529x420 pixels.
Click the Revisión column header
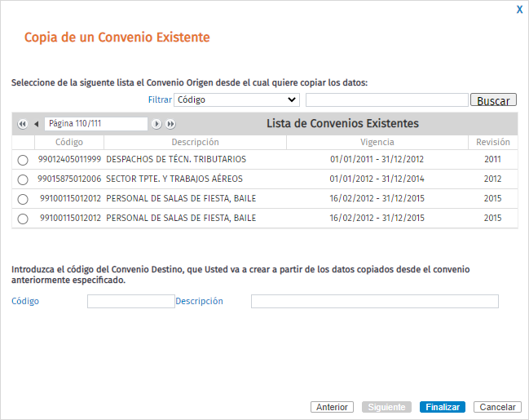tap(493, 142)
